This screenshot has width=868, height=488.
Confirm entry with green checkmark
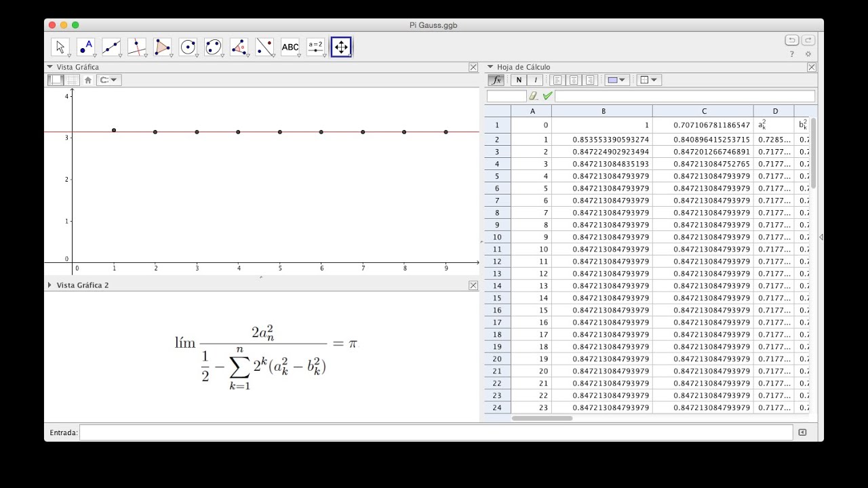click(547, 96)
